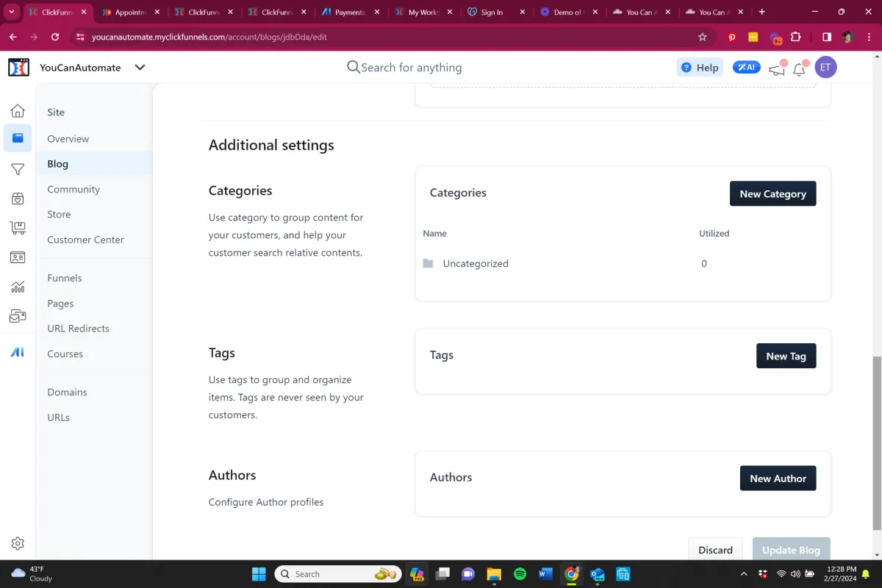Viewport: 882px width, 588px height.
Task: Open the analytics chart icon in left rail
Action: 18,287
